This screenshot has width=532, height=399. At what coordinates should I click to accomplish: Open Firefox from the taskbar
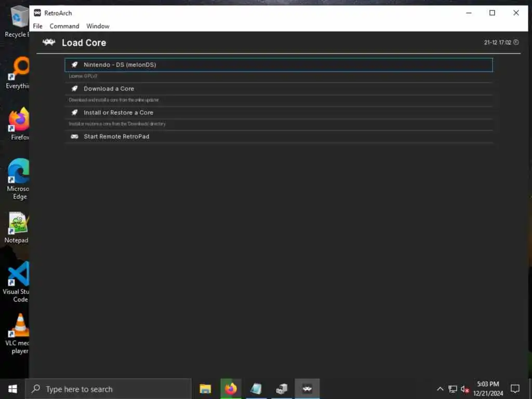(x=231, y=389)
